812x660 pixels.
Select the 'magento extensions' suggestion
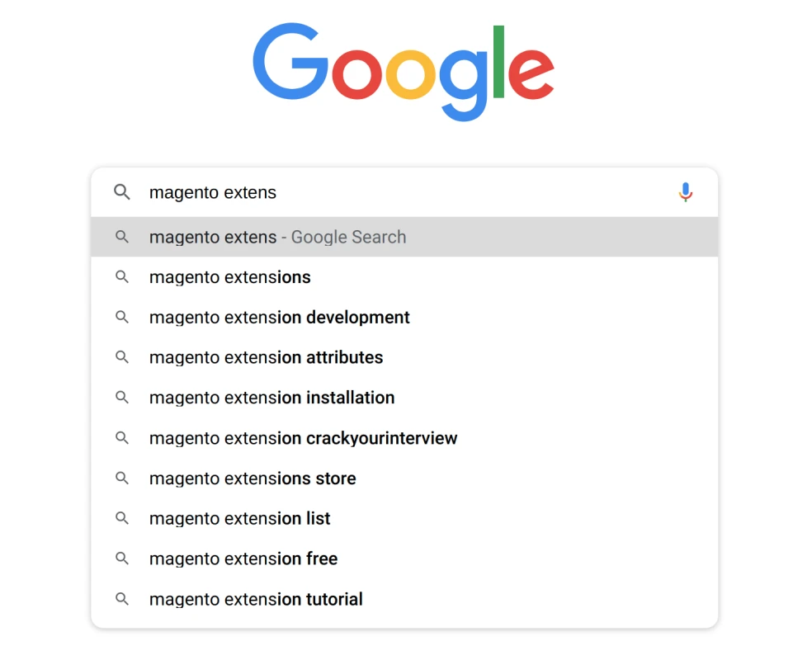tap(229, 277)
